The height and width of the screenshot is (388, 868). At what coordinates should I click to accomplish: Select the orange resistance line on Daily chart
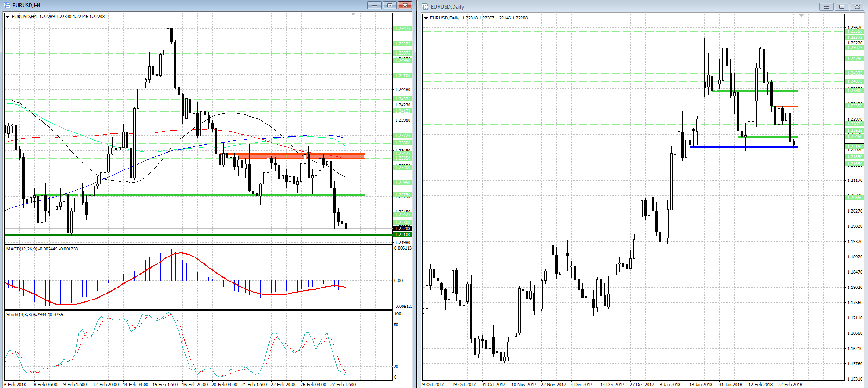[786, 106]
